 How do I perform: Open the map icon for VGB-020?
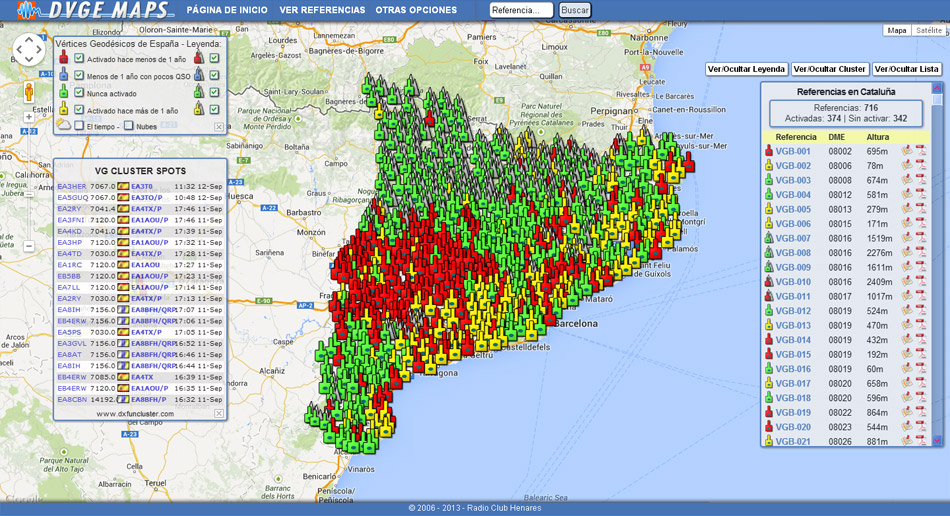click(907, 427)
